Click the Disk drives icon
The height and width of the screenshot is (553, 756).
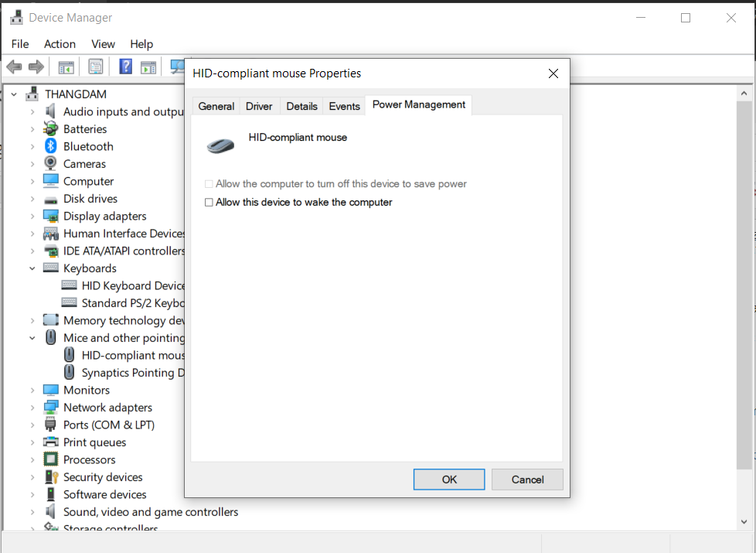pos(50,200)
